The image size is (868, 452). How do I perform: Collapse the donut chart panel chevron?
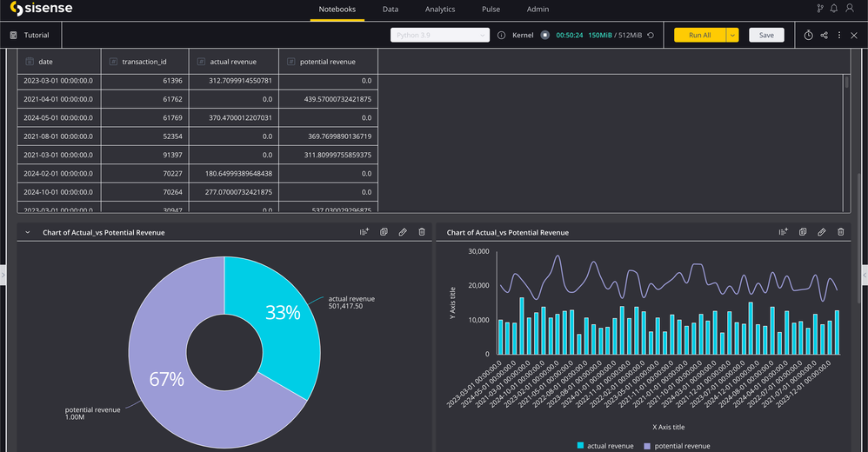(x=28, y=232)
